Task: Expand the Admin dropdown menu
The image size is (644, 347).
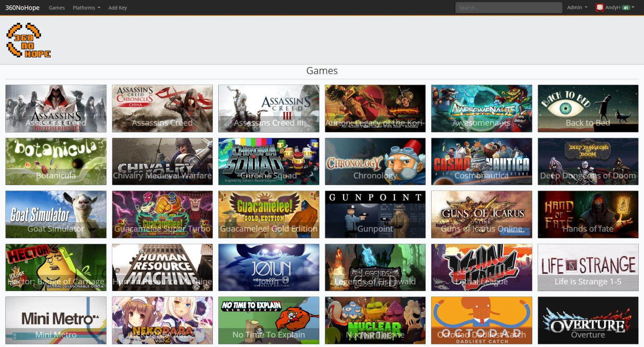Action: pyautogui.click(x=577, y=8)
